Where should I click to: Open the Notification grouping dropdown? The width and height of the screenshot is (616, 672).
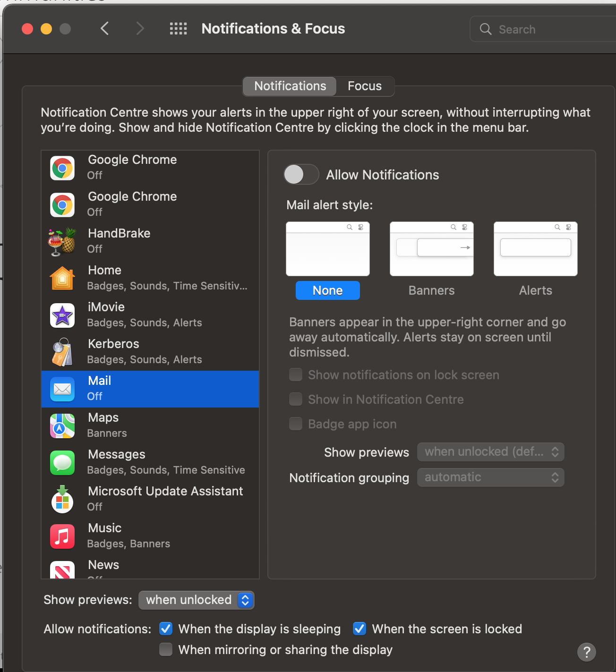point(491,477)
